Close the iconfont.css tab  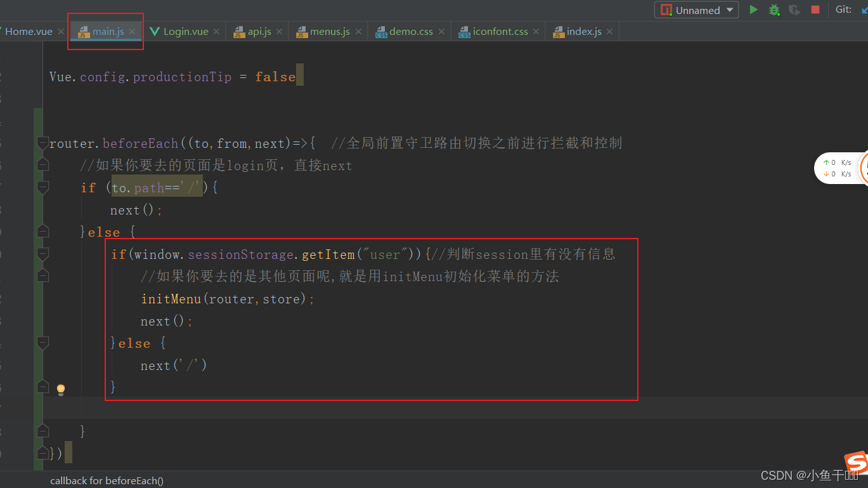pyautogui.click(x=536, y=31)
